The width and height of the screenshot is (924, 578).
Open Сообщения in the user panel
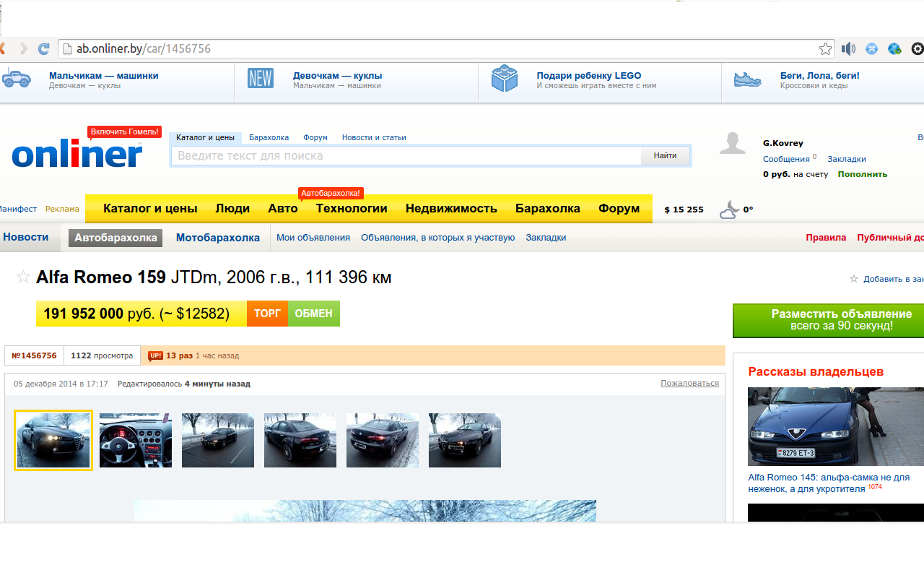click(786, 159)
